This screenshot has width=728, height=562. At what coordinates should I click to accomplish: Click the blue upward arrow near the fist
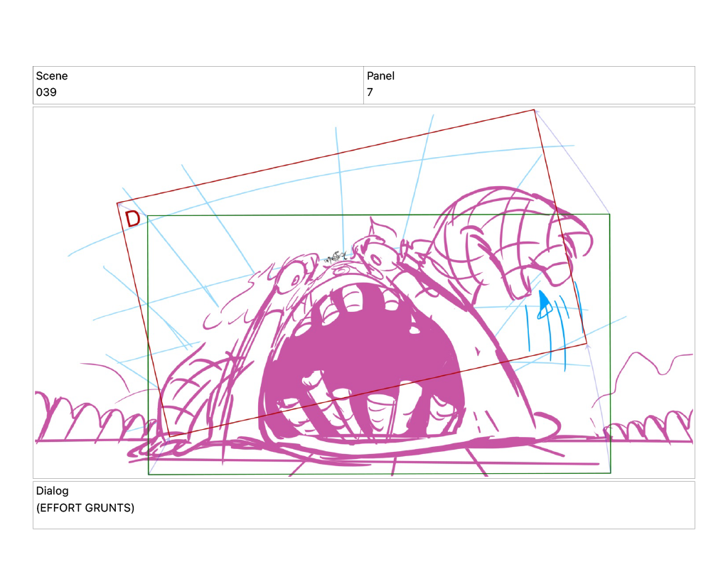545,304
